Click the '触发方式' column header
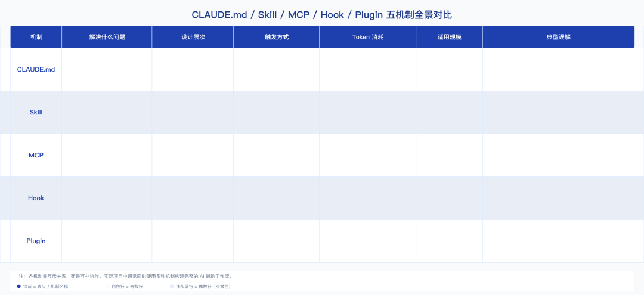The image size is (644, 295). (277, 37)
